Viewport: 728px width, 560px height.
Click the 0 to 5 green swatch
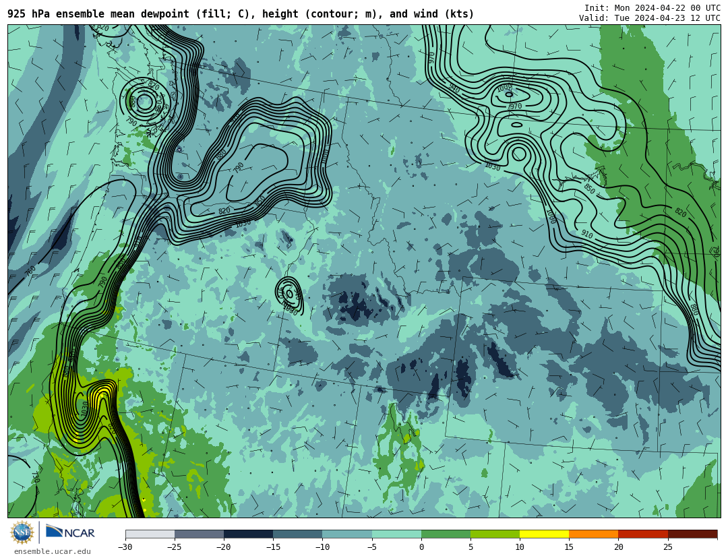point(446,534)
